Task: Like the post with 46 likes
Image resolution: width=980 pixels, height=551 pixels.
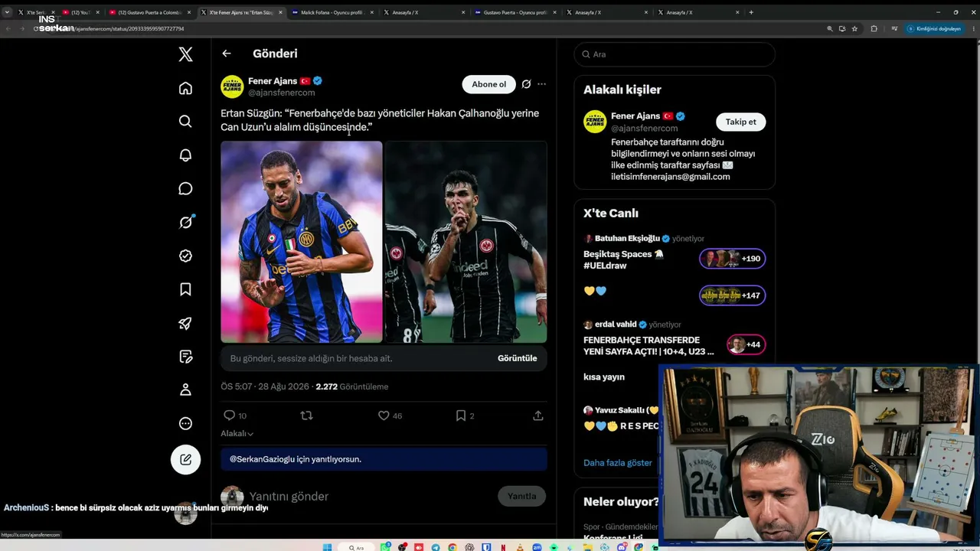Action: [384, 416]
